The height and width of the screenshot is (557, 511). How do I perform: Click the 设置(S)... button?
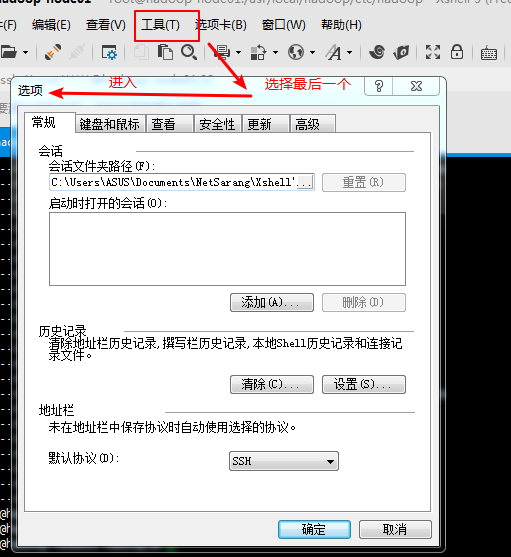(x=364, y=384)
